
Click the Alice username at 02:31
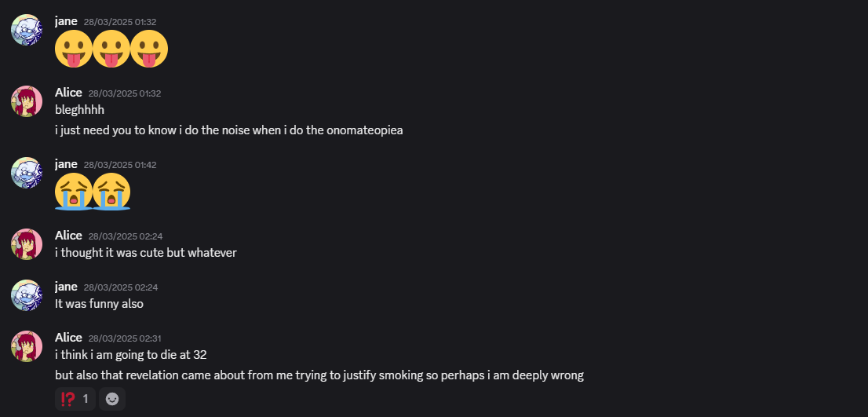coord(68,337)
